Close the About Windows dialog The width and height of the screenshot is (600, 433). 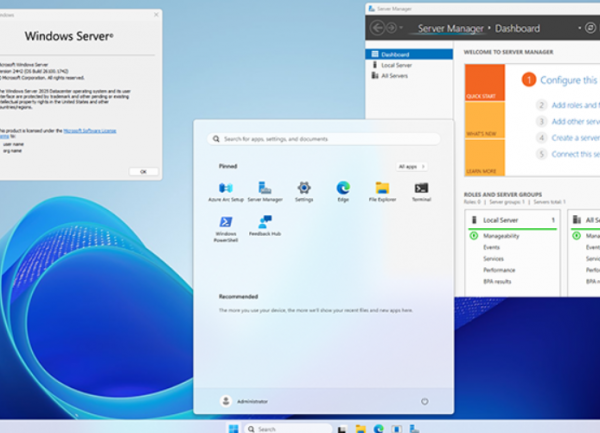click(x=156, y=15)
